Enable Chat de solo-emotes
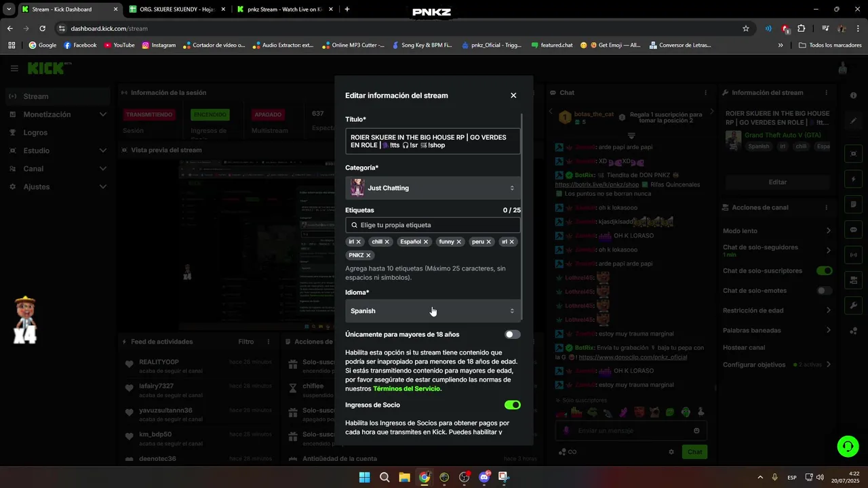This screenshot has height=488, width=868. click(x=825, y=291)
